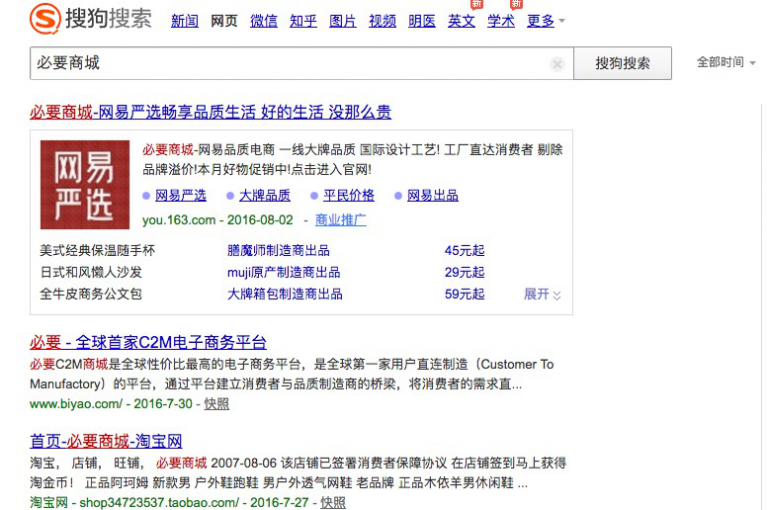Open the 膳魔师制造商出品 link
This screenshot has width=768, height=510.
tap(278, 251)
